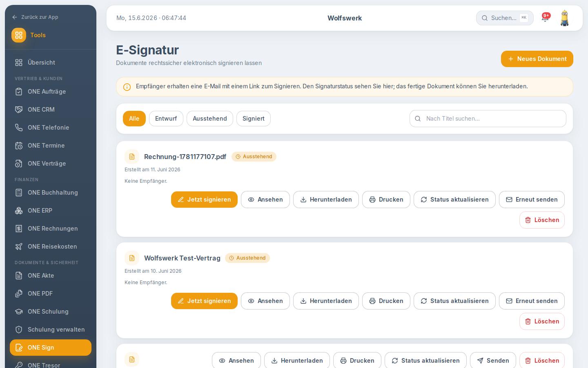Click the top Suchen search box
The image size is (588, 368).
(505, 18)
